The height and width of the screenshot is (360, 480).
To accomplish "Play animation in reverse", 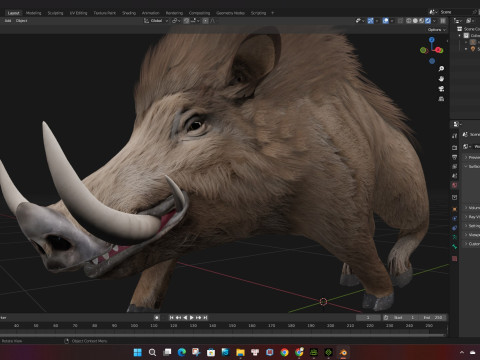I will pyautogui.click(x=185, y=318).
